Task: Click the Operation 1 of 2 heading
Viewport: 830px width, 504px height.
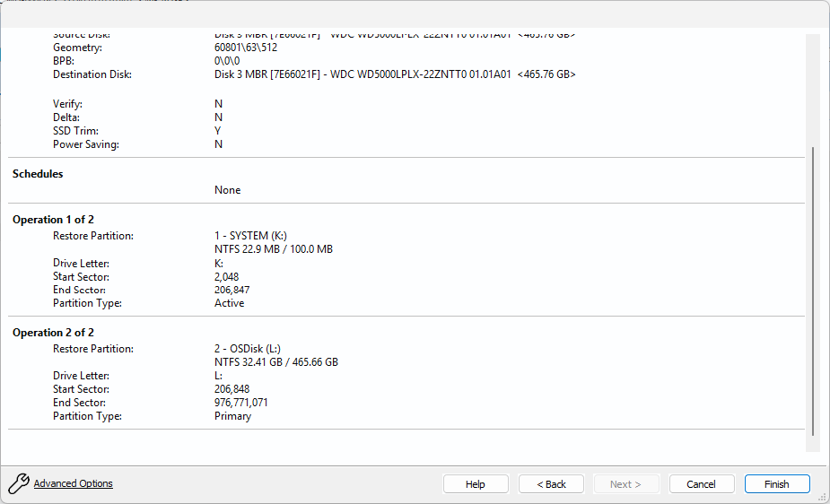Action: [53, 220]
